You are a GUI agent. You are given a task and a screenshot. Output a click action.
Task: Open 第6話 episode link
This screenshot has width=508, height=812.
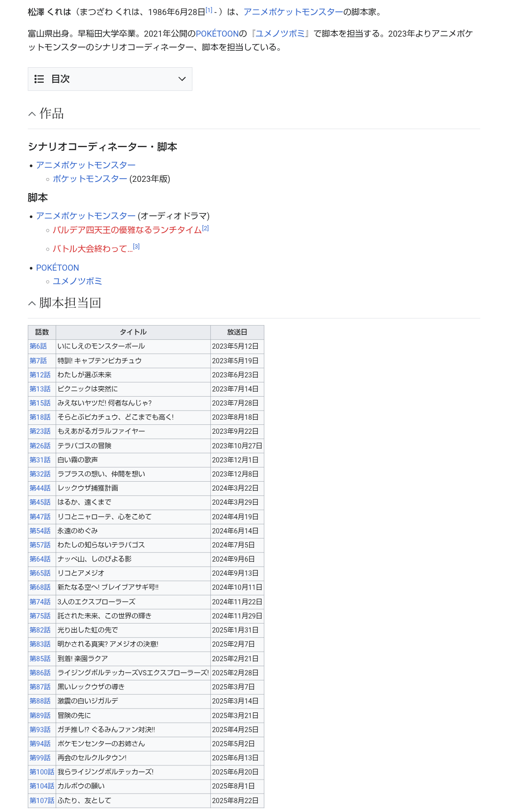pyautogui.click(x=38, y=346)
